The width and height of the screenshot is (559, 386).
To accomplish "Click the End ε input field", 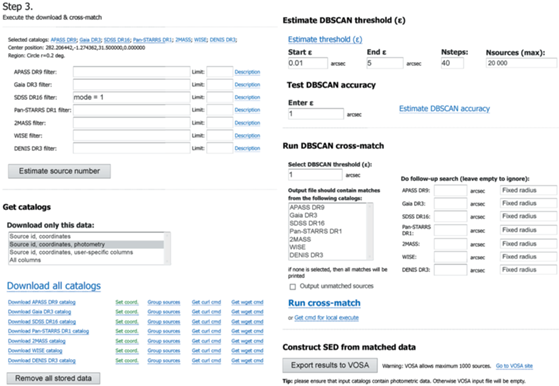I will (385, 63).
